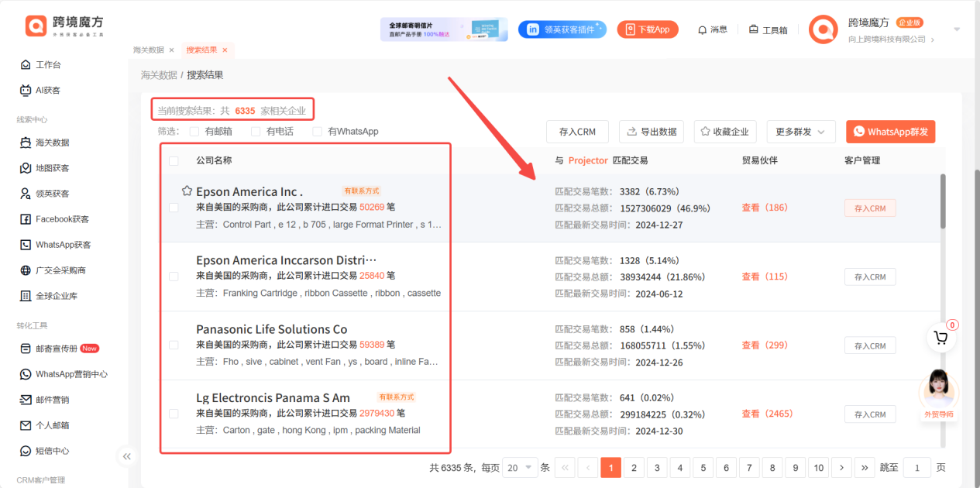Image resolution: width=980 pixels, height=488 pixels.
Task: Open Epson America Inc . company name
Action: click(x=249, y=191)
